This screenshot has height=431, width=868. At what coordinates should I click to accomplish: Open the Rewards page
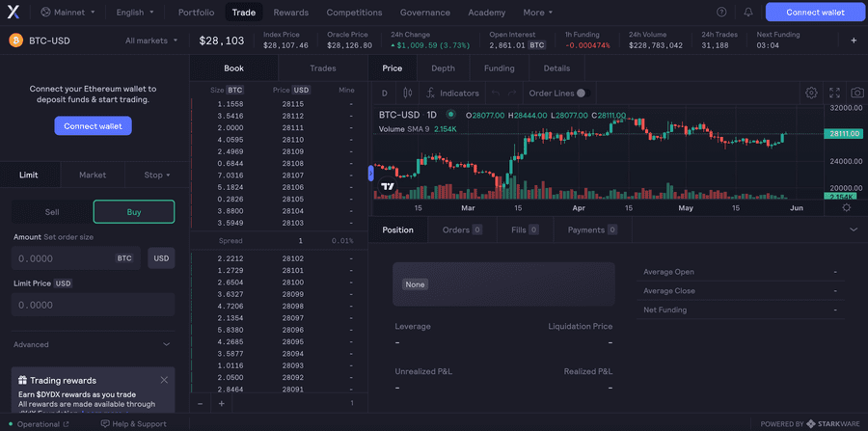coord(290,13)
